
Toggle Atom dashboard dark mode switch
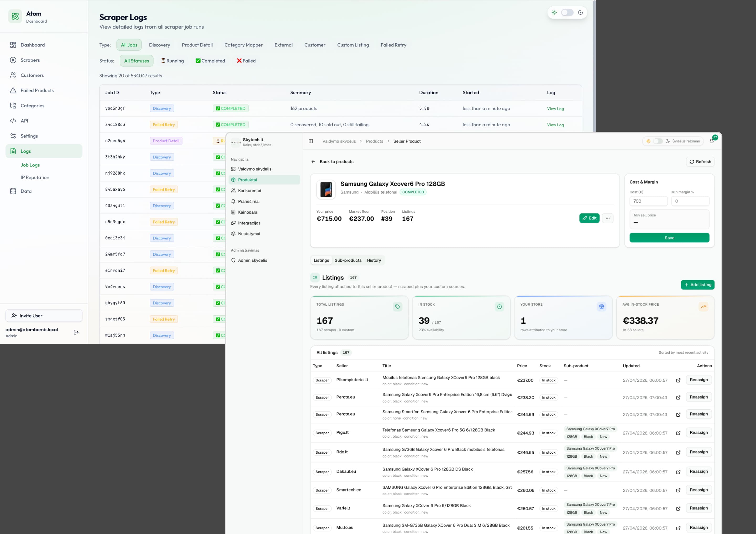pos(567,13)
